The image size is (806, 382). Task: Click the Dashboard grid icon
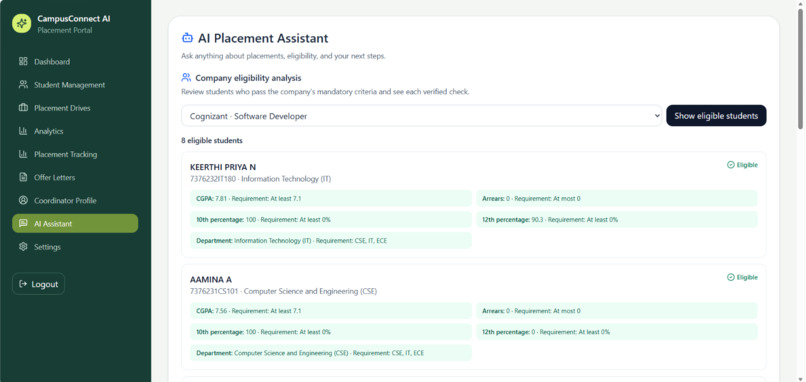tap(23, 61)
